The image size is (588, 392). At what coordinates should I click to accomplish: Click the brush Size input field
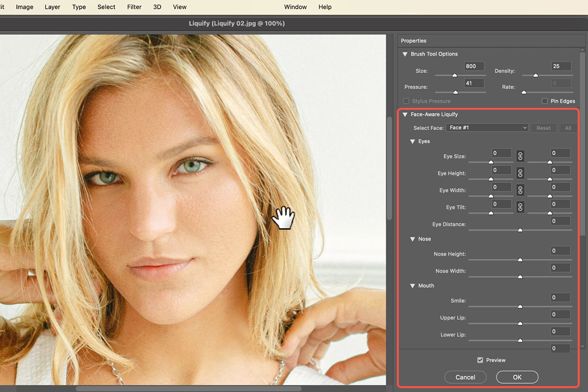[474, 66]
